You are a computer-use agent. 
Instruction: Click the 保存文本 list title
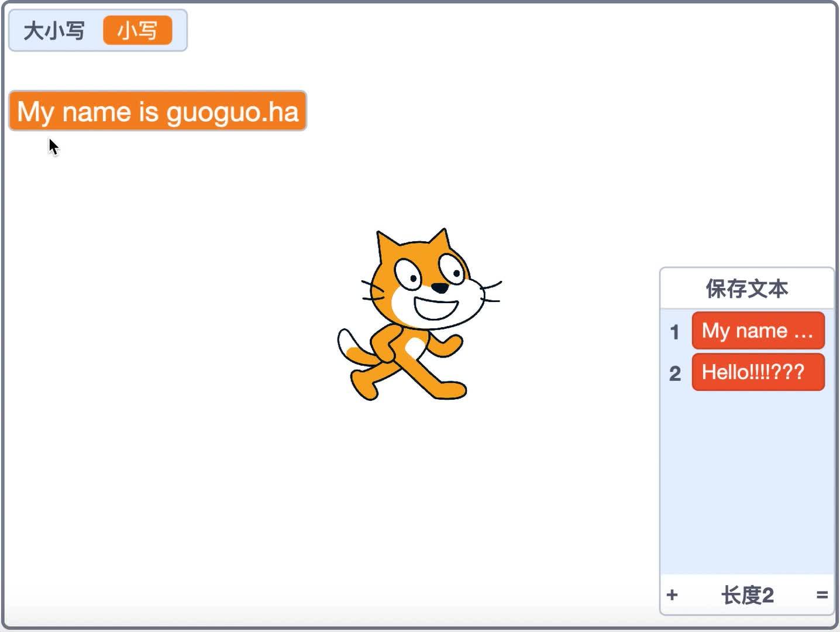(x=747, y=288)
